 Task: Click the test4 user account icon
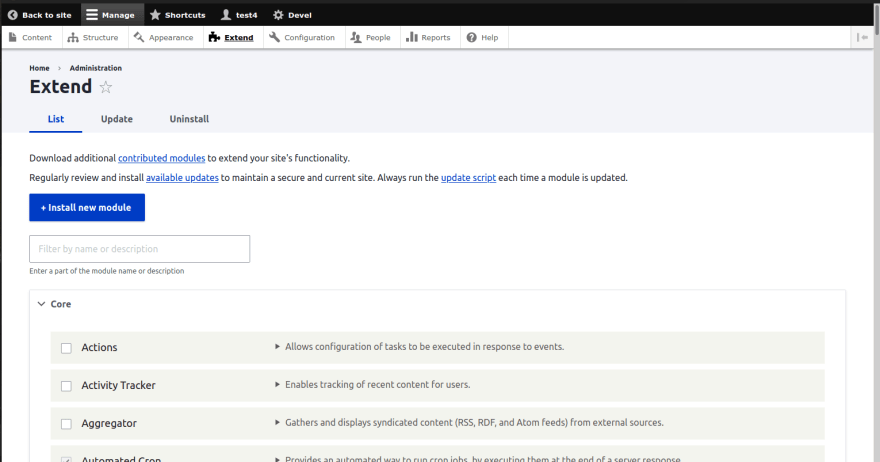pyautogui.click(x=226, y=15)
